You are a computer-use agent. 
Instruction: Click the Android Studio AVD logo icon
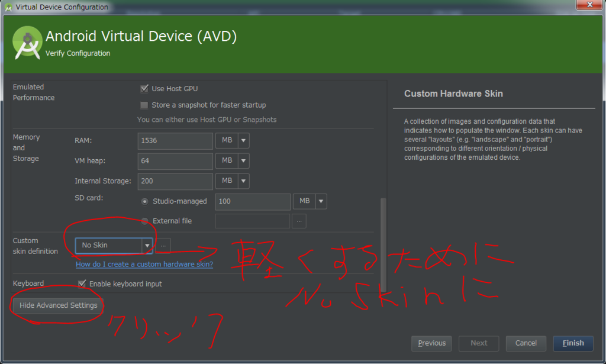(x=27, y=43)
